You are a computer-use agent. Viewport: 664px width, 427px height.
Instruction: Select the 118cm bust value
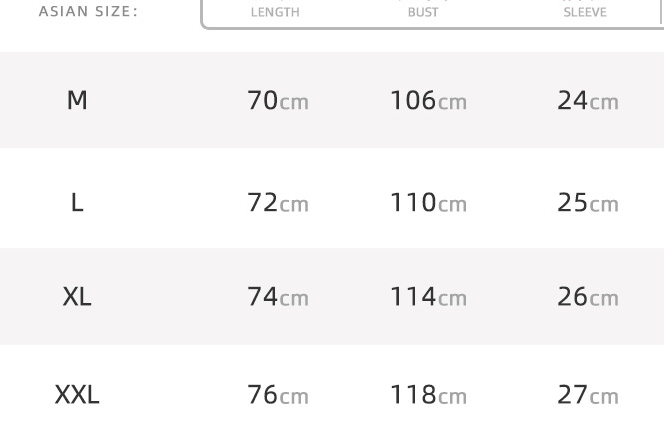tap(428, 394)
